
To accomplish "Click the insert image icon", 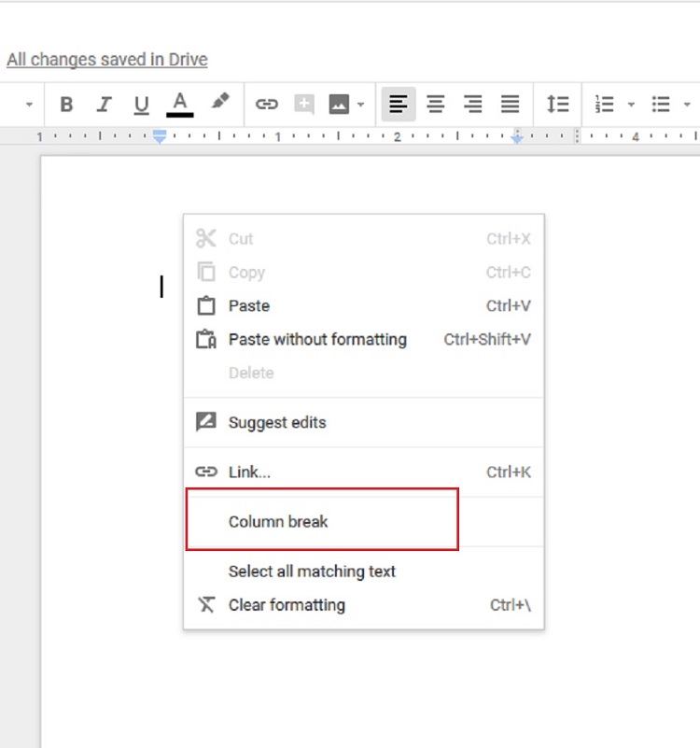I will tap(339, 105).
